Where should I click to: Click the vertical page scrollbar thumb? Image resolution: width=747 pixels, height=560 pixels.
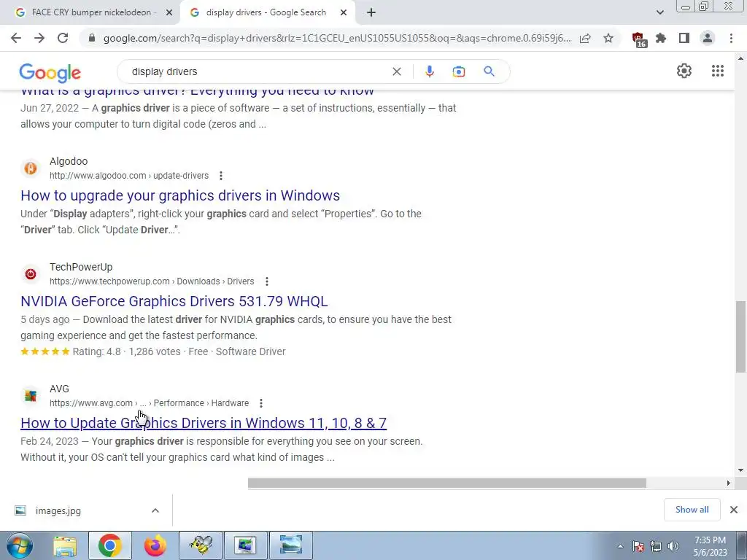click(740, 337)
